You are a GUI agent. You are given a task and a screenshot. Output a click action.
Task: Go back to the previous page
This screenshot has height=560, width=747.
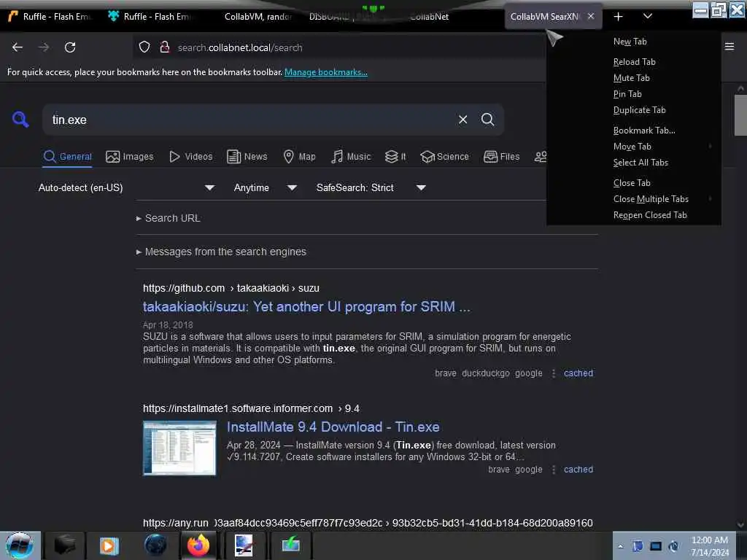[18, 47]
